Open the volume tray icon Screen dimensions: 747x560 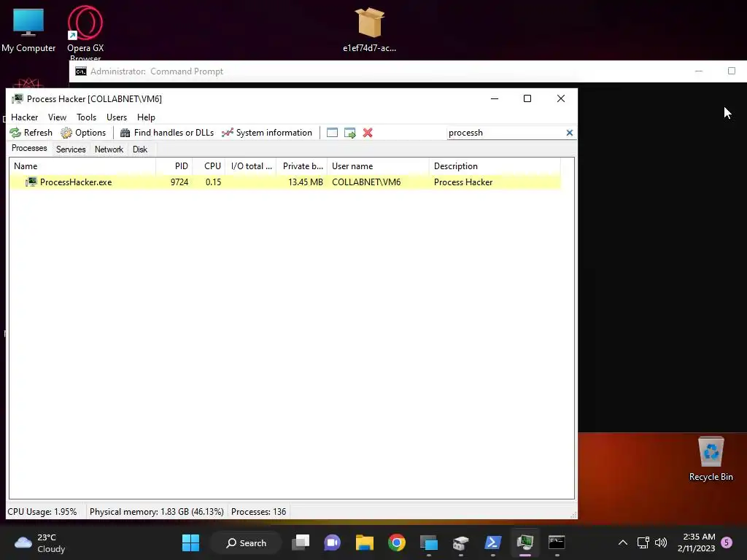[x=661, y=542]
